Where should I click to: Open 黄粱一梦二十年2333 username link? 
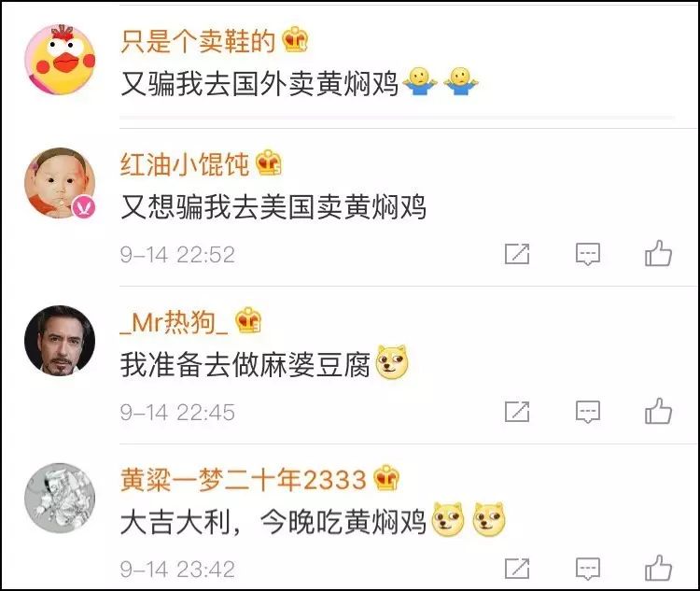[244, 480]
